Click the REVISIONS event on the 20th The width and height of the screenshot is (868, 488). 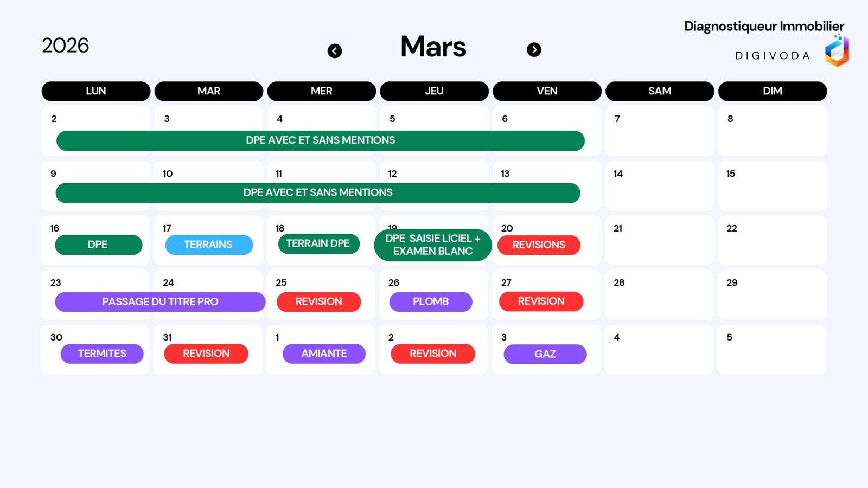pyautogui.click(x=539, y=245)
